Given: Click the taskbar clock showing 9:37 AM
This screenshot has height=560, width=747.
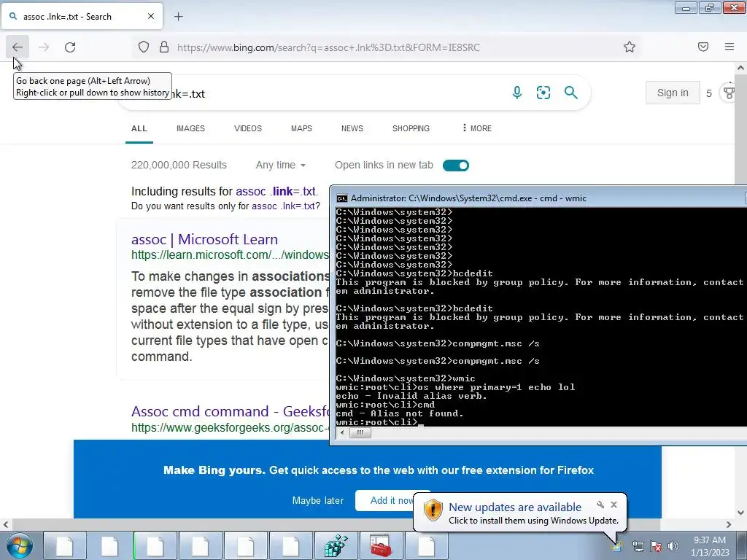Looking at the screenshot, I should point(710,546).
